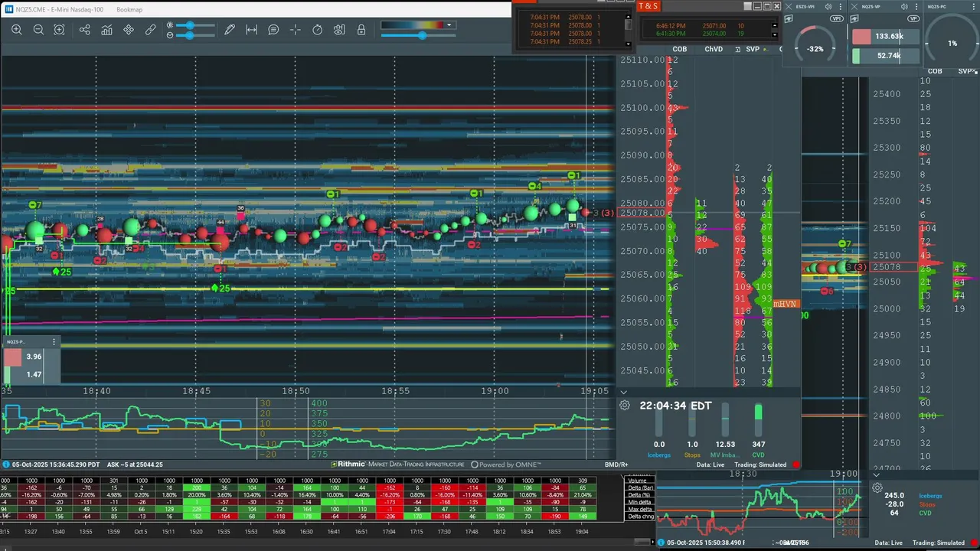
Task: Collapse the second chart's indicator panel chevron
Action: (x=877, y=474)
